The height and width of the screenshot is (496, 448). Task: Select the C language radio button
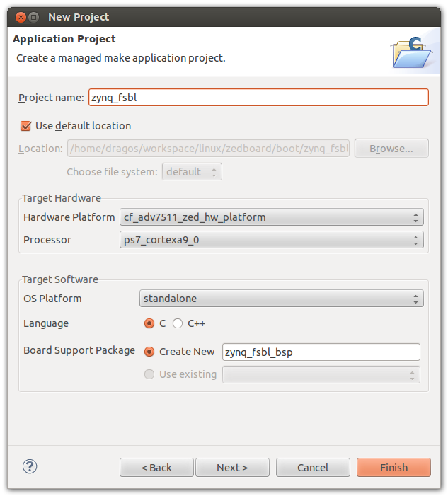click(x=149, y=323)
